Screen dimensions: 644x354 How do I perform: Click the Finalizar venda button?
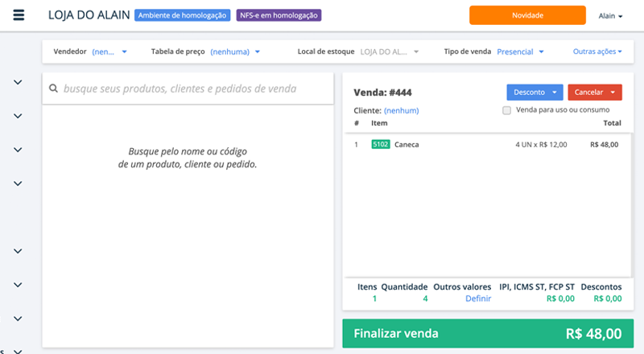pyautogui.click(x=488, y=334)
